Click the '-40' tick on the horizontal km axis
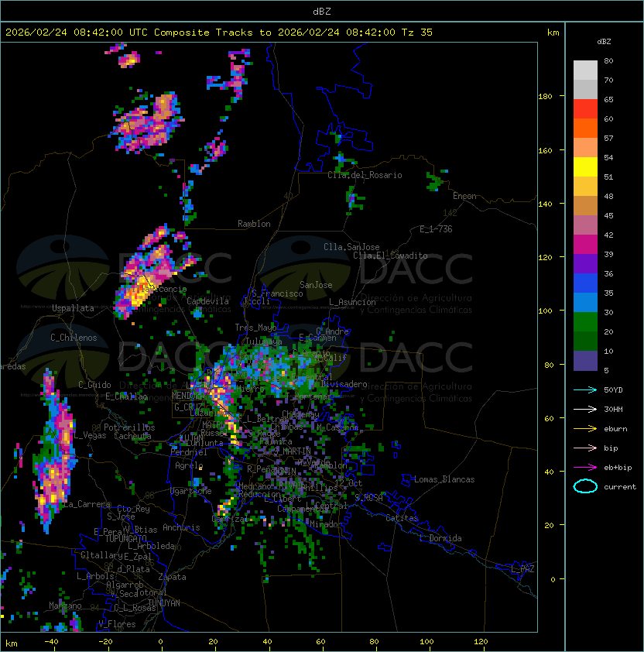This screenshot has height=652, width=644. click(x=51, y=642)
